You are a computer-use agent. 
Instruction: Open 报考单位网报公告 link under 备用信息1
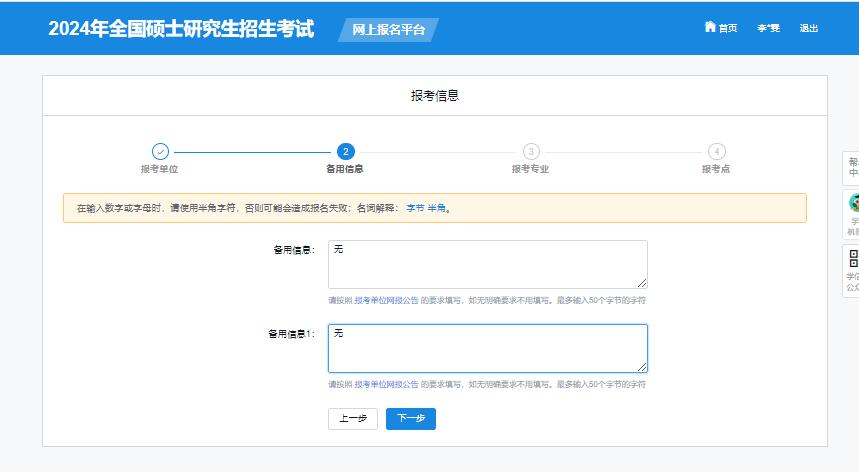386,384
